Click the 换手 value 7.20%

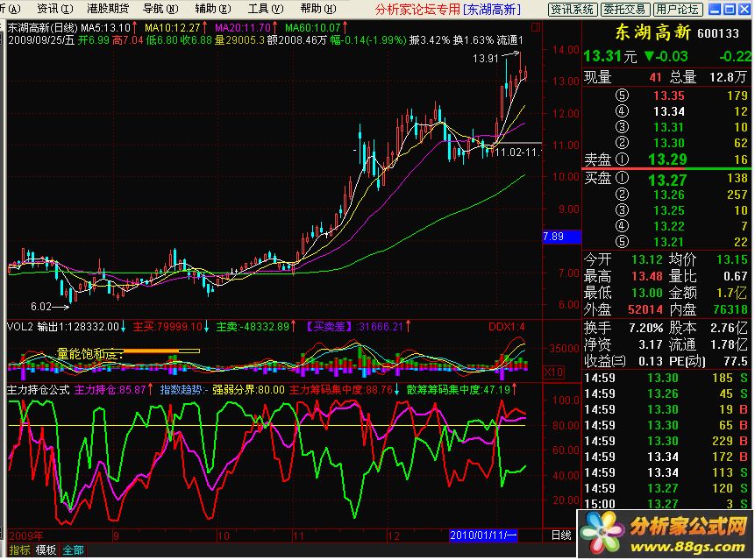click(x=646, y=328)
